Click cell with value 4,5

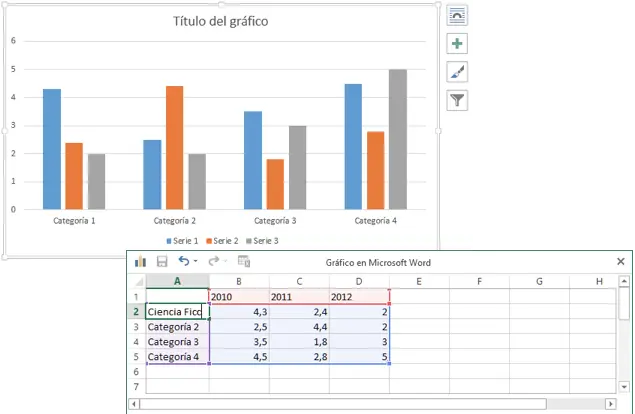coord(239,356)
